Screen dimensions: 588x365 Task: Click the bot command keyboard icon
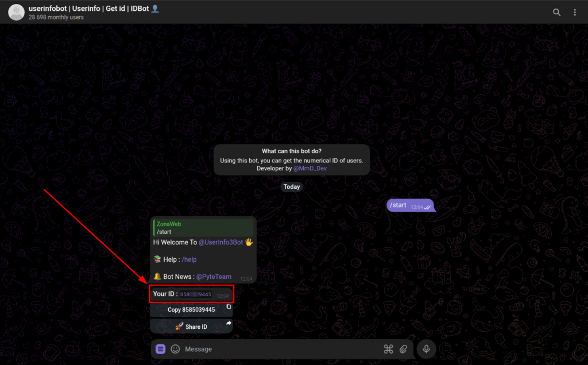[x=389, y=349]
